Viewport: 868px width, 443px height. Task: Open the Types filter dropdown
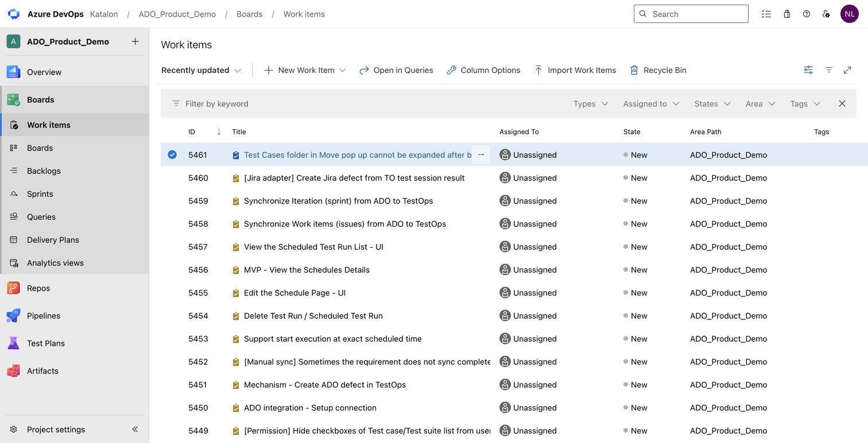point(591,103)
